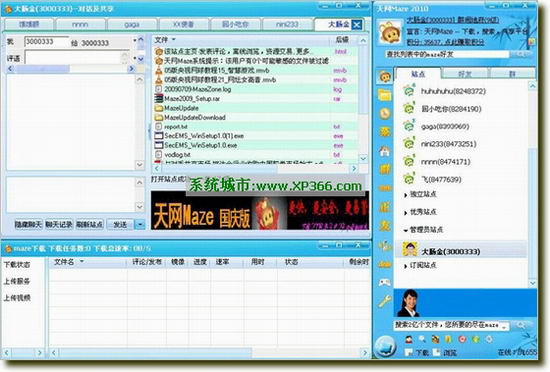Click the 聊天记录 button
This screenshot has width=550, height=372.
(x=59, y=224)
